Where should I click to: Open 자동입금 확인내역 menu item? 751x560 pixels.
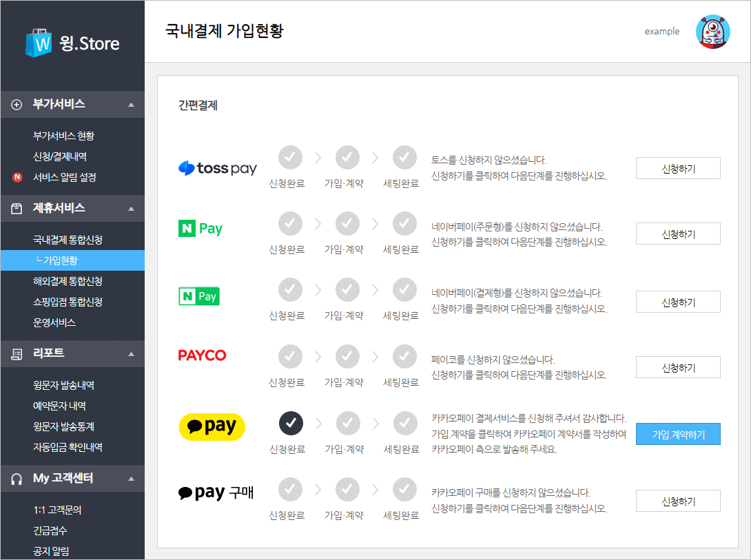(x=68, y=447)
